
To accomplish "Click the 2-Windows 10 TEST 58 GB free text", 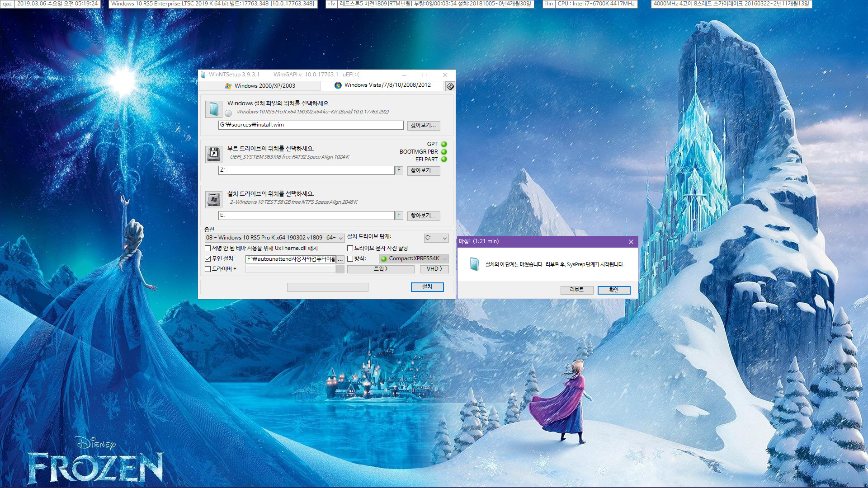I will (x=293, y=202).
